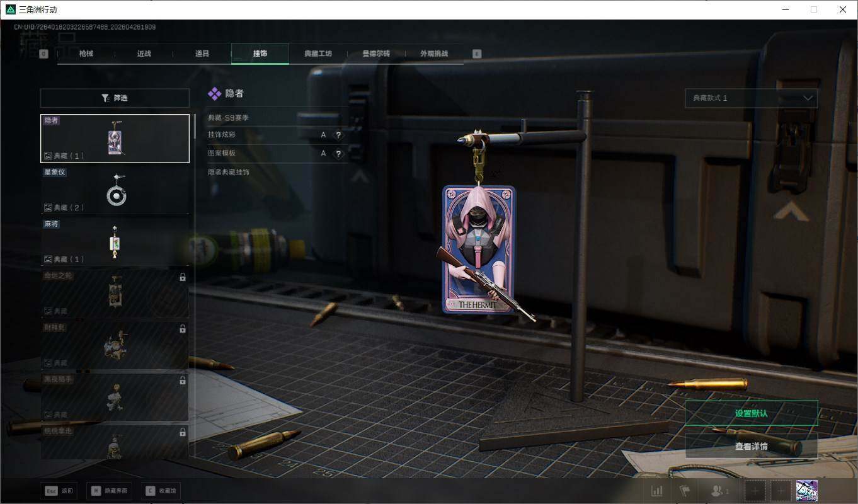Click the lock icon on 命运之轮

[183, 277]
